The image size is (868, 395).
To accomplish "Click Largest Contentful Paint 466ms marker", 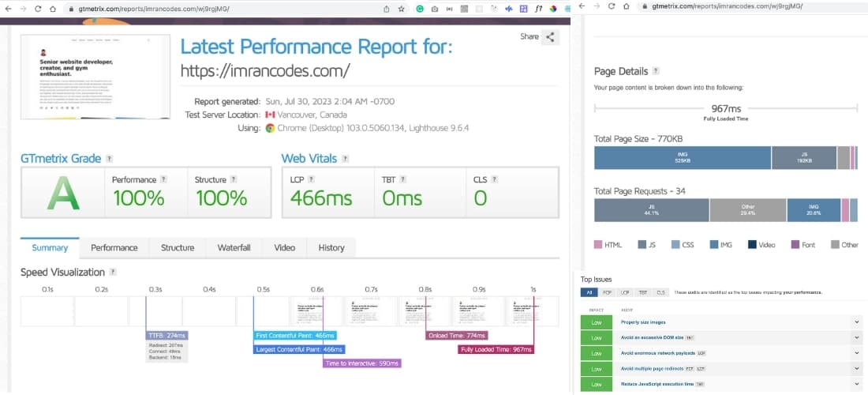I will (299, 349).
